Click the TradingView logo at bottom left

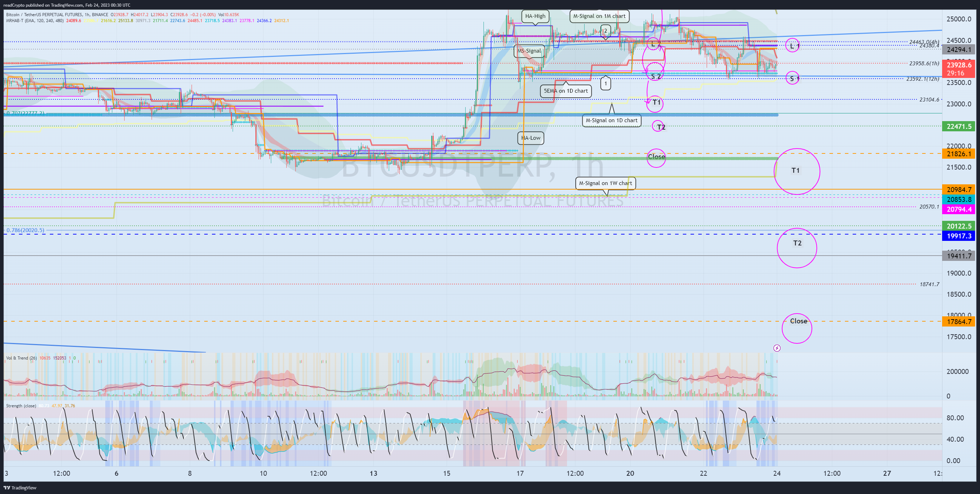point(20,488)
